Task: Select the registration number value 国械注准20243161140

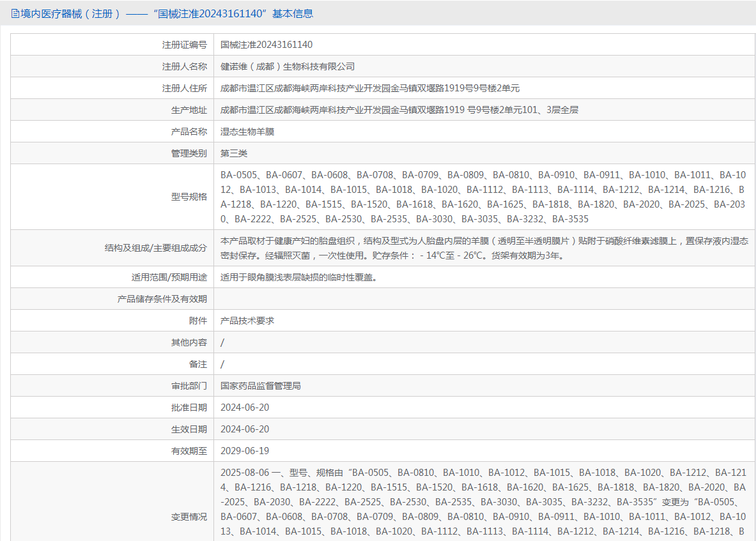Action: tap(266, 45)
